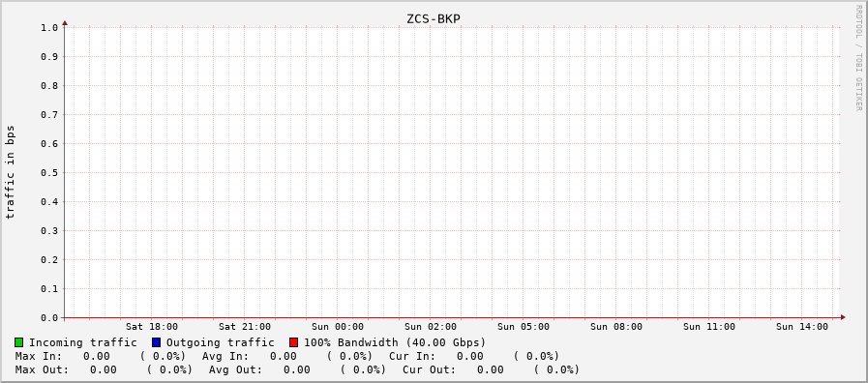Viewport: 868px width, 383px height.
Task: Click the x-axis arrow tip icon
Action: (x=843, y=317)
